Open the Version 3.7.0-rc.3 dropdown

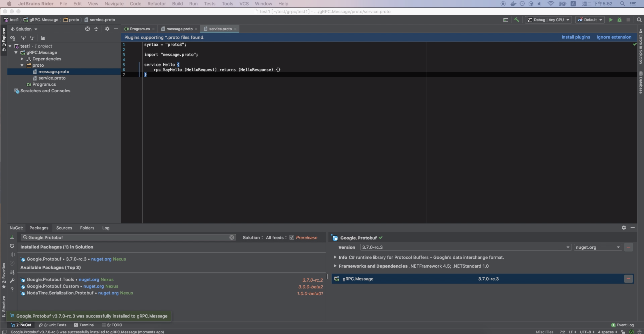click(x=466, y=247)
